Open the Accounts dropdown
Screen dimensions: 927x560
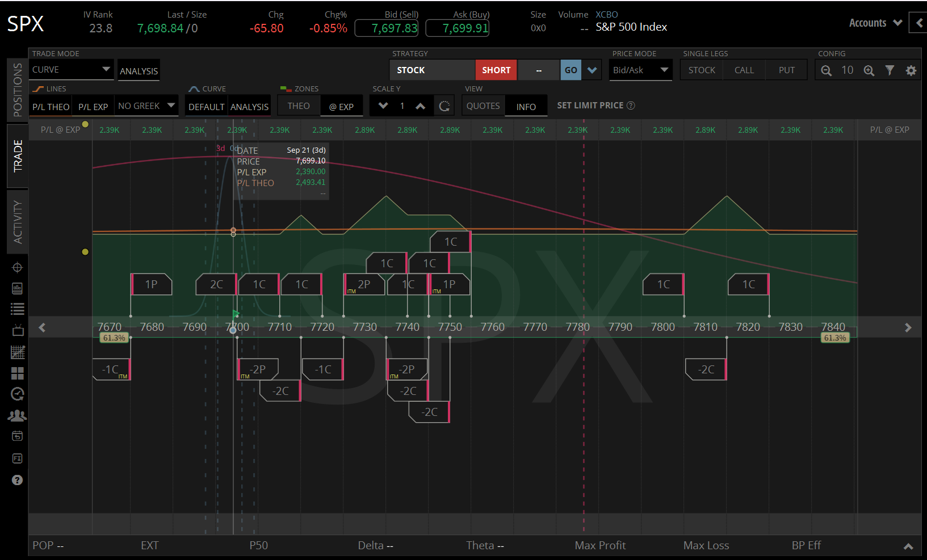pyautogui.click(x=875, y=23)
